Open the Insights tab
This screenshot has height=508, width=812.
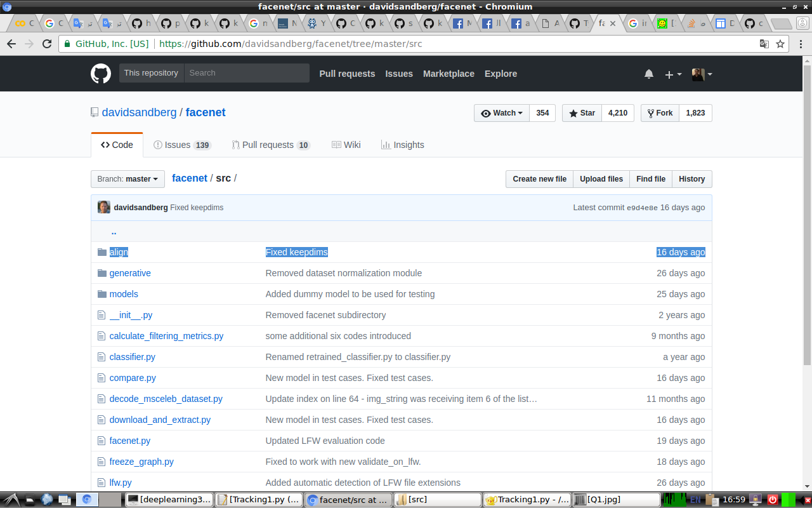pos(403,145)
